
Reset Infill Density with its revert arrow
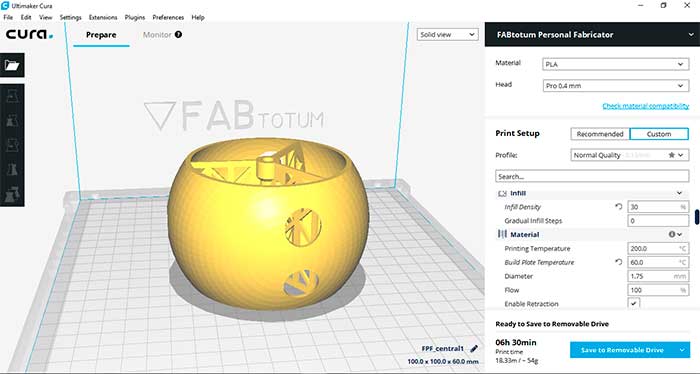[x=618, y=207]
